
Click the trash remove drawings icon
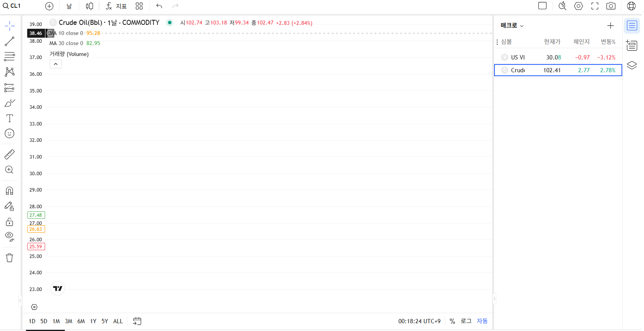[9, 258]
